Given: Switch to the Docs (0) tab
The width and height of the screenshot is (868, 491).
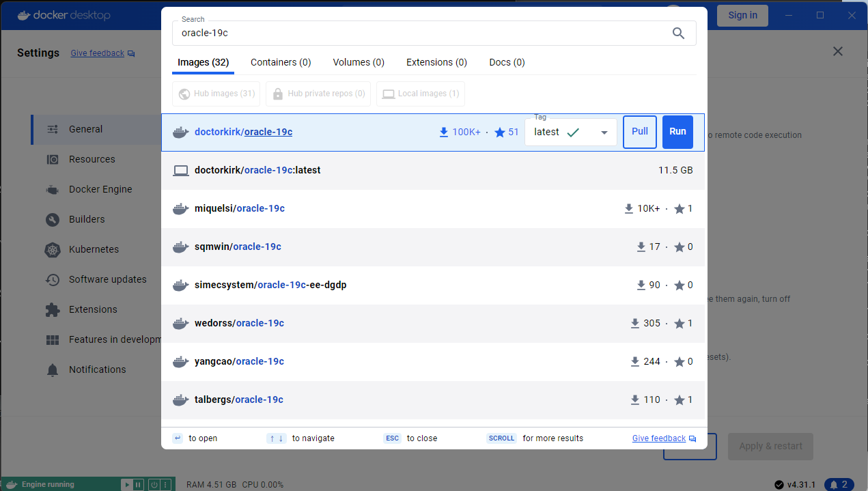Looking at the screenshot, I should pyautogui.click(x=507, y=62).
